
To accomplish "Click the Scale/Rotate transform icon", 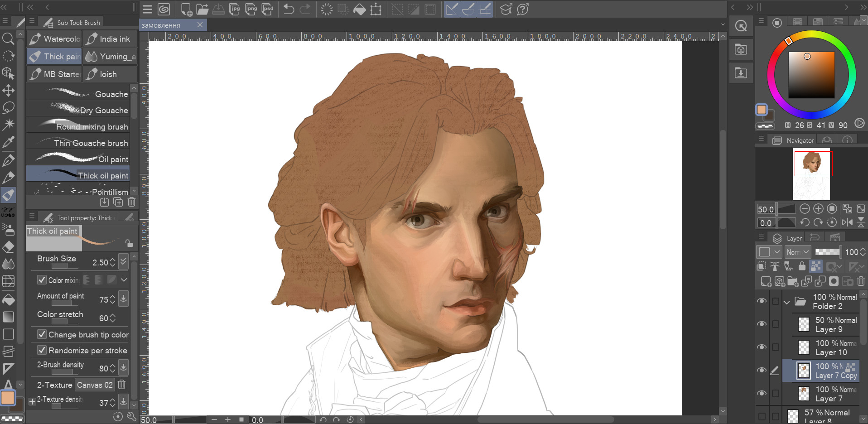I will pos(376,9).
